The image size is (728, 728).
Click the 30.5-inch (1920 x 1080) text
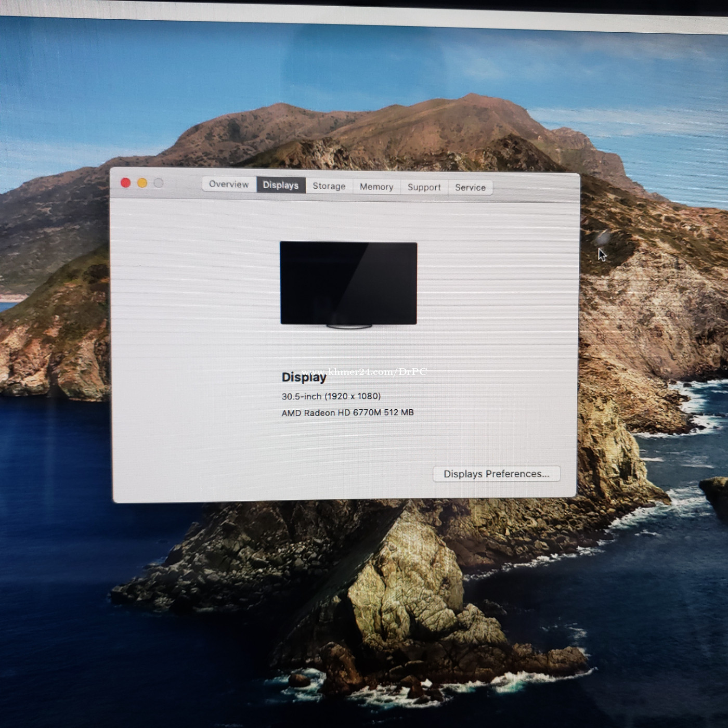(331, 396)
